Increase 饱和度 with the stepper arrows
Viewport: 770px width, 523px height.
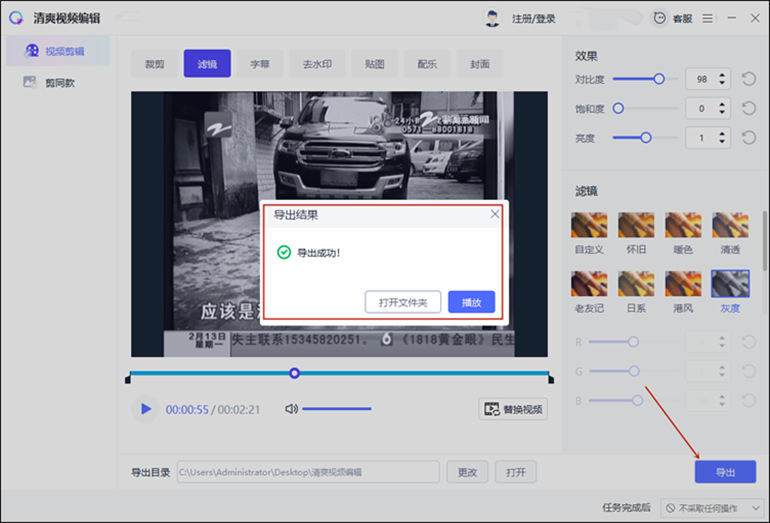click(x=722, y=105)
